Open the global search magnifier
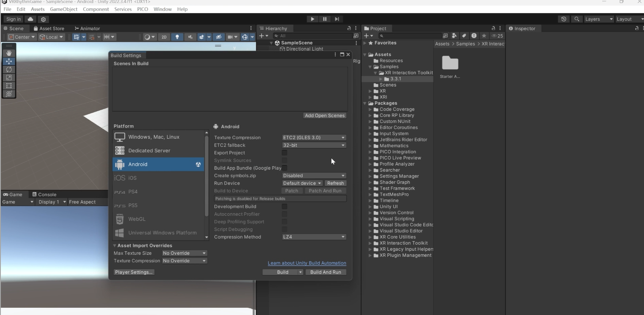The image size is (644, 315). click(x=577, y=19)
